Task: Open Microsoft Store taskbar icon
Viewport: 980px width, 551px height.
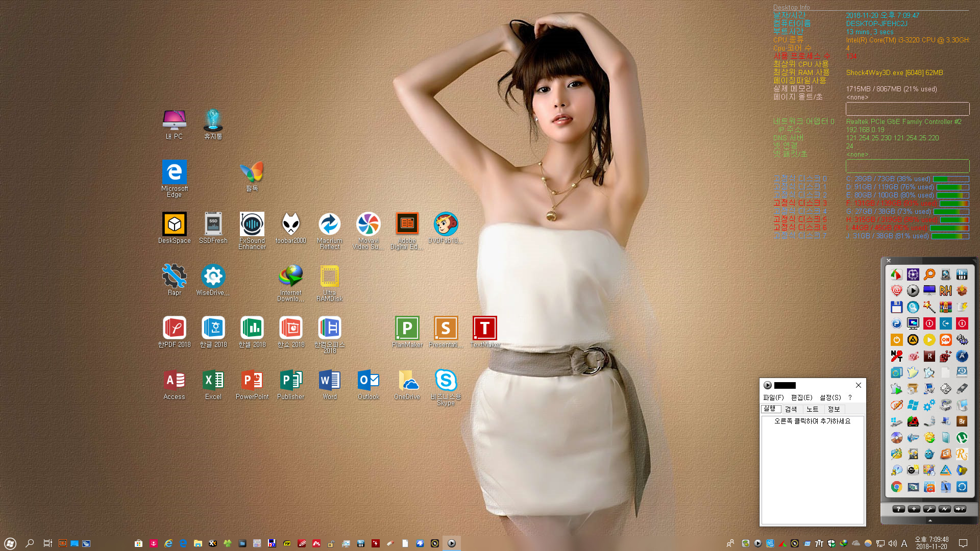Action: click(x=138, y=543)
